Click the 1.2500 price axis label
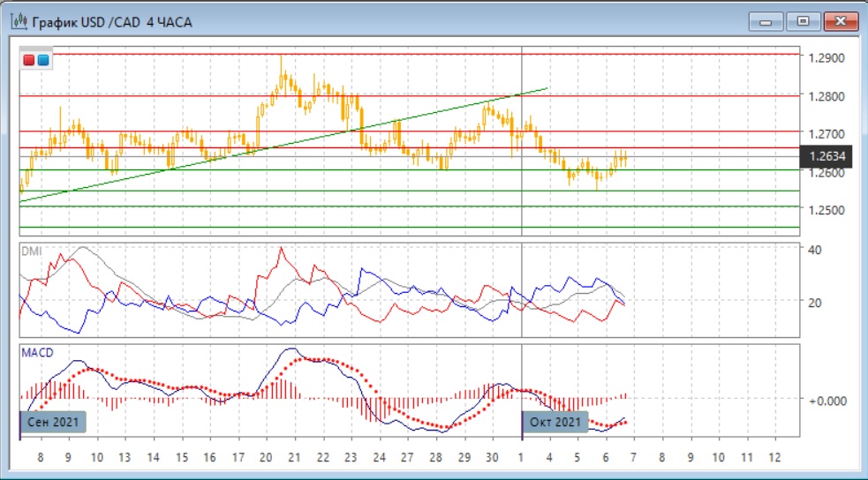Image resolution: width=868 pixels, height=480 pixels. pos(826,210)
